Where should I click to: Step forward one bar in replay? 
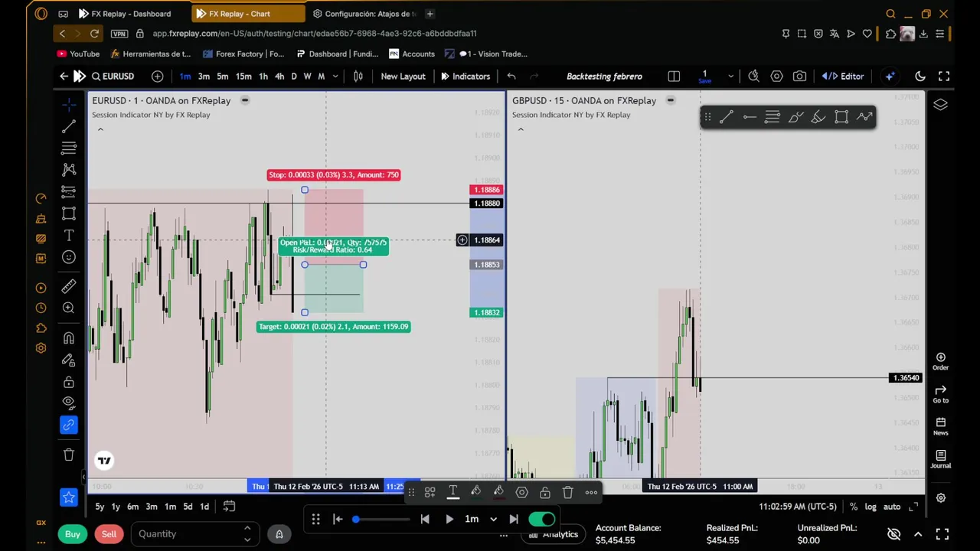click(514, 520)
